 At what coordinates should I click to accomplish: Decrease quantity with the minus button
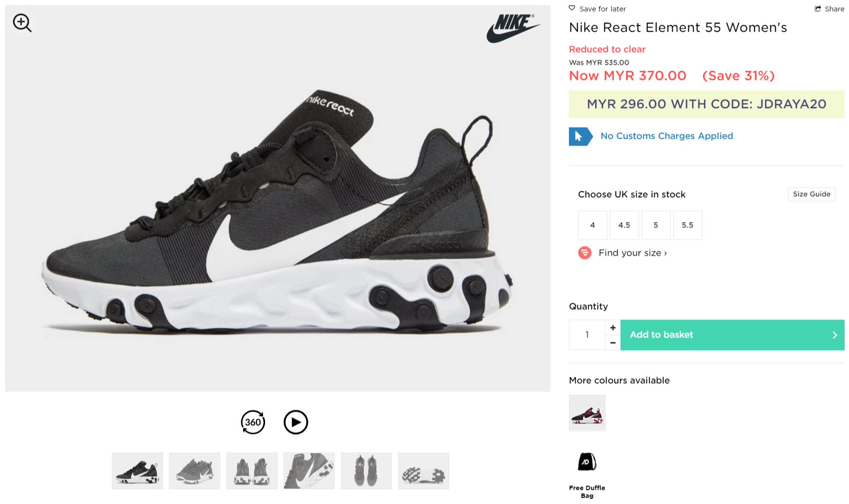point(613,343)
